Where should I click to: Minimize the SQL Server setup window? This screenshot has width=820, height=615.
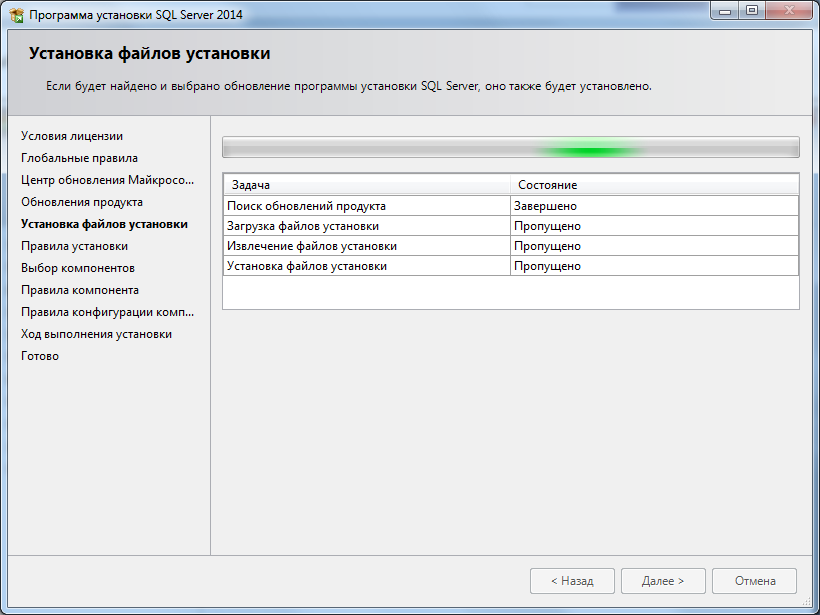(x=724, y=10)
